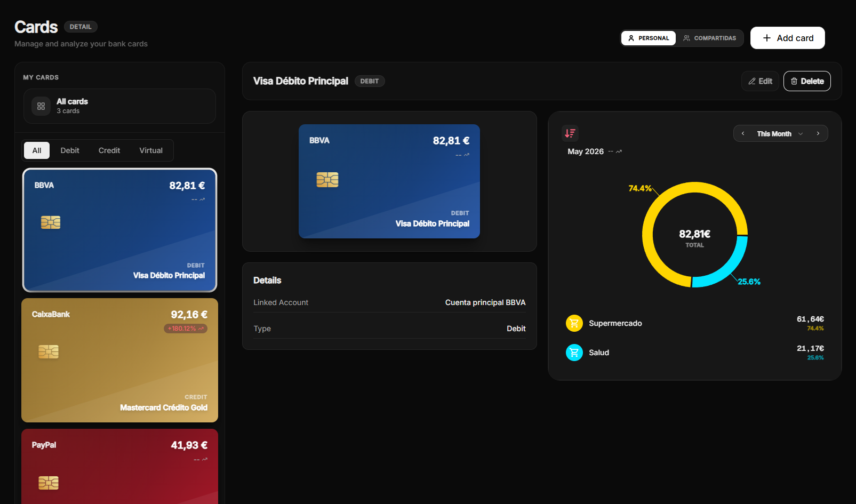Click the 92,16 € balance on the CaixaBank card

pos(189,315)
